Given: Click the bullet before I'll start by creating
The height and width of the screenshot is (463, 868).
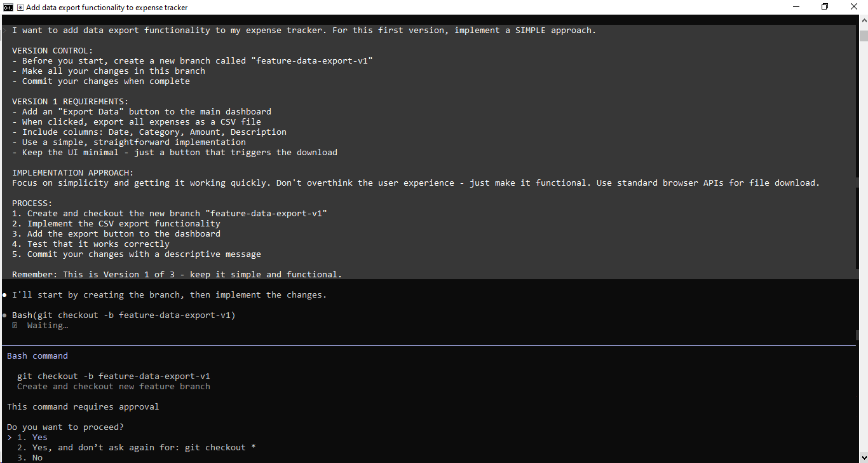Looking at the screenshot, I should 4,295.
